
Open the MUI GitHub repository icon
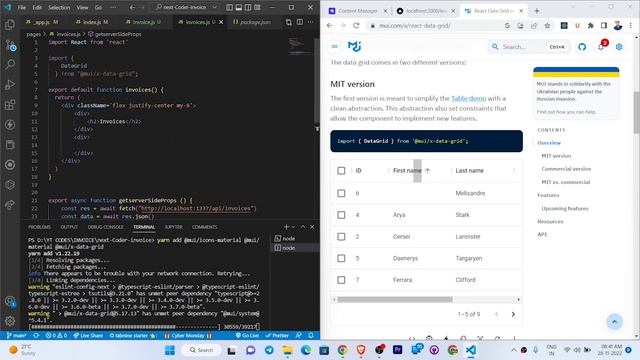click(582, 47)
